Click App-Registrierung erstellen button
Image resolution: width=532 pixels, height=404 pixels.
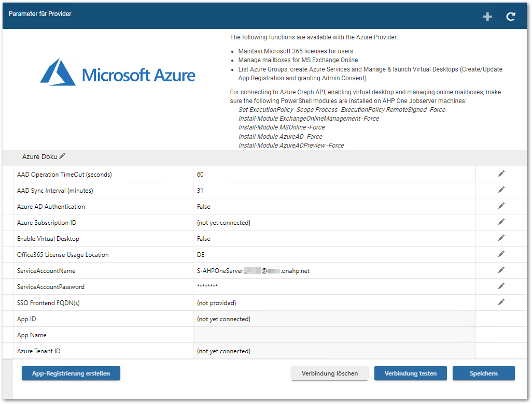click(71, 373)
